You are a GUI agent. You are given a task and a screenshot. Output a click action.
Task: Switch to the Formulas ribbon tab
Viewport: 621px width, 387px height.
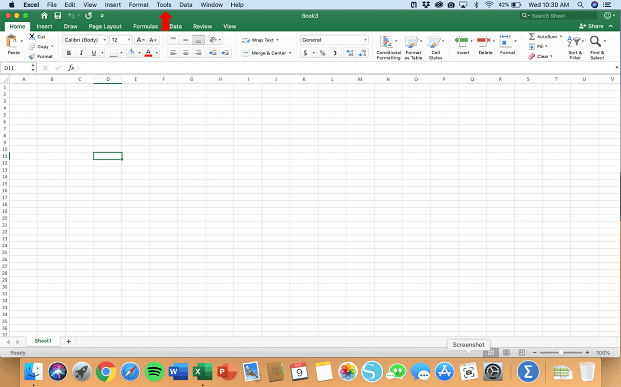point(145,26)
